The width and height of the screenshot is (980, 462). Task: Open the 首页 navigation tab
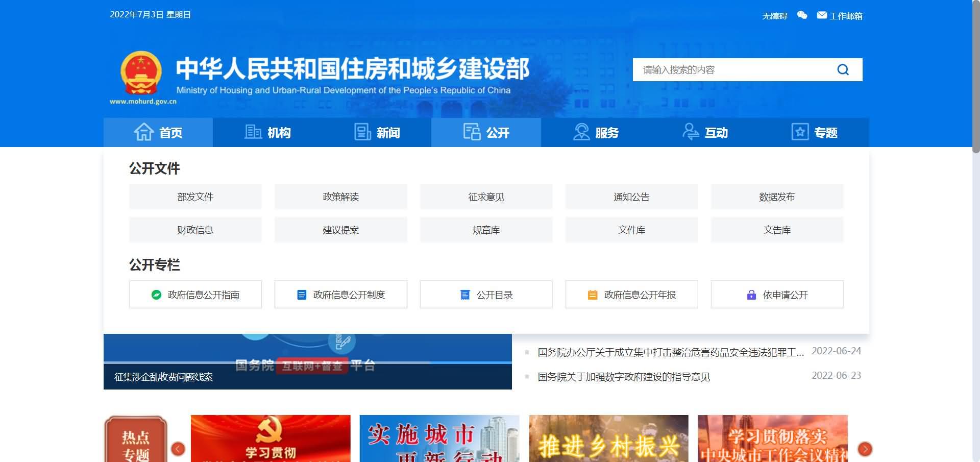point(158,132)
